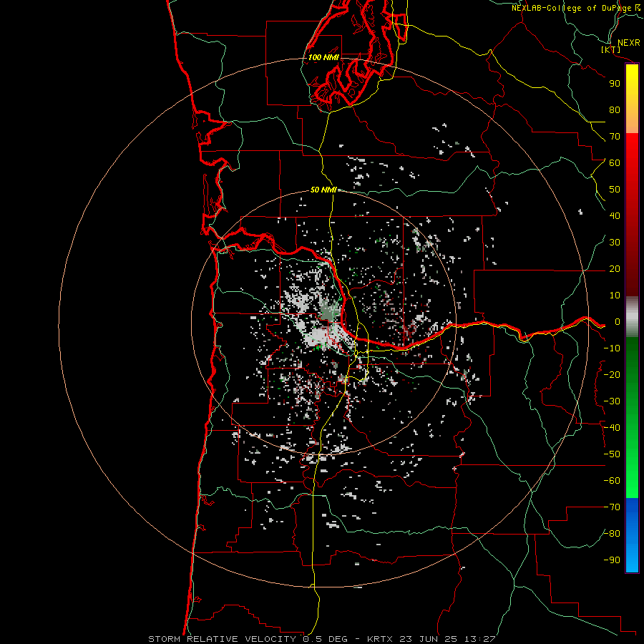This screenshot has height=644, width=644.
Task: Click the -70 value on the velocity scale
Action: click(x=612, y=507)
